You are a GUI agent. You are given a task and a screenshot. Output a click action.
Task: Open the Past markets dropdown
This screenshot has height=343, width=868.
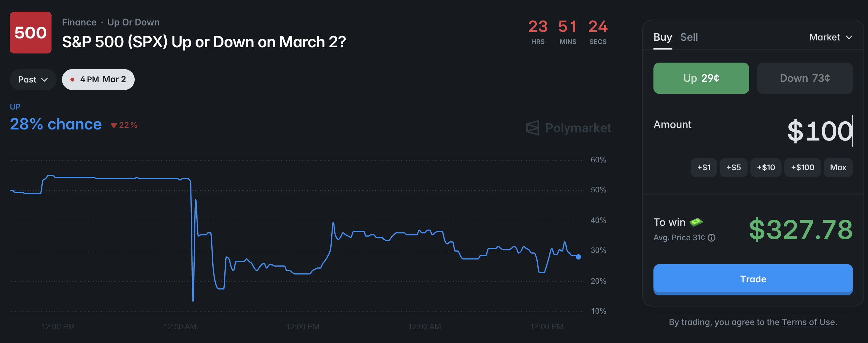click(33, 80)
